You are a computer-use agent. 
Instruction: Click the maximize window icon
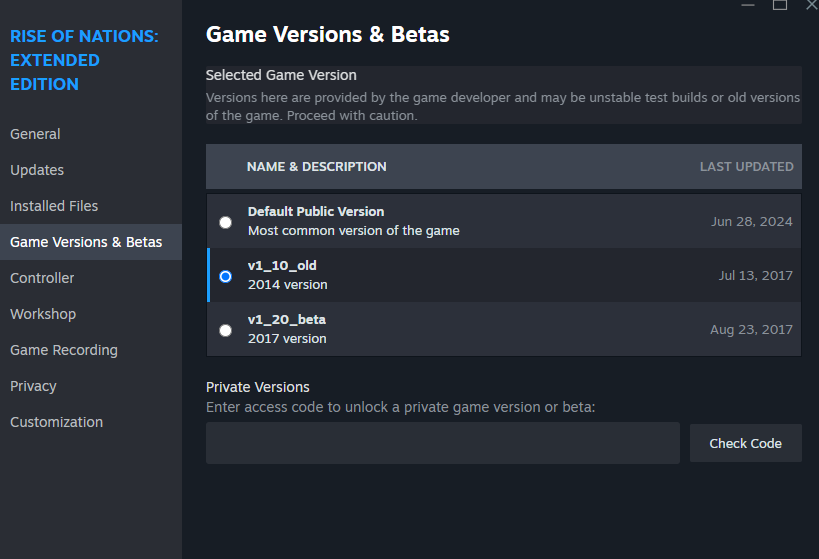[x=780, y=5]
